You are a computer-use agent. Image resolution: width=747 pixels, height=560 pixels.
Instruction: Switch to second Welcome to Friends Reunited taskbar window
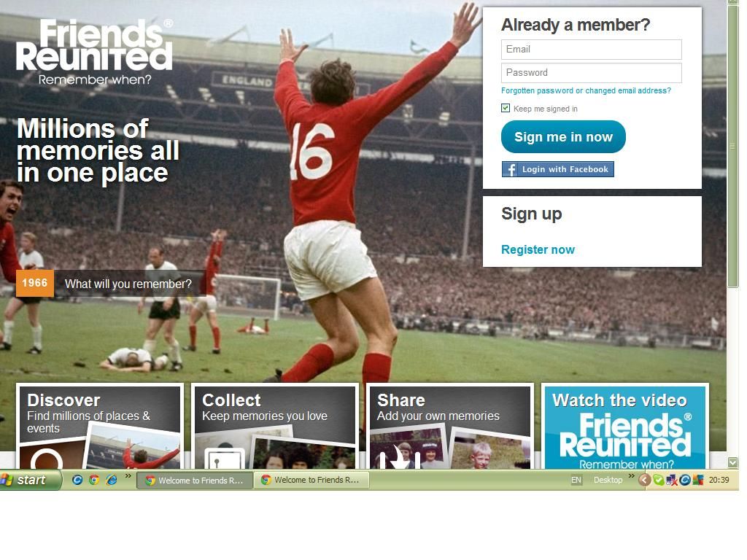[x=312, y=480]
